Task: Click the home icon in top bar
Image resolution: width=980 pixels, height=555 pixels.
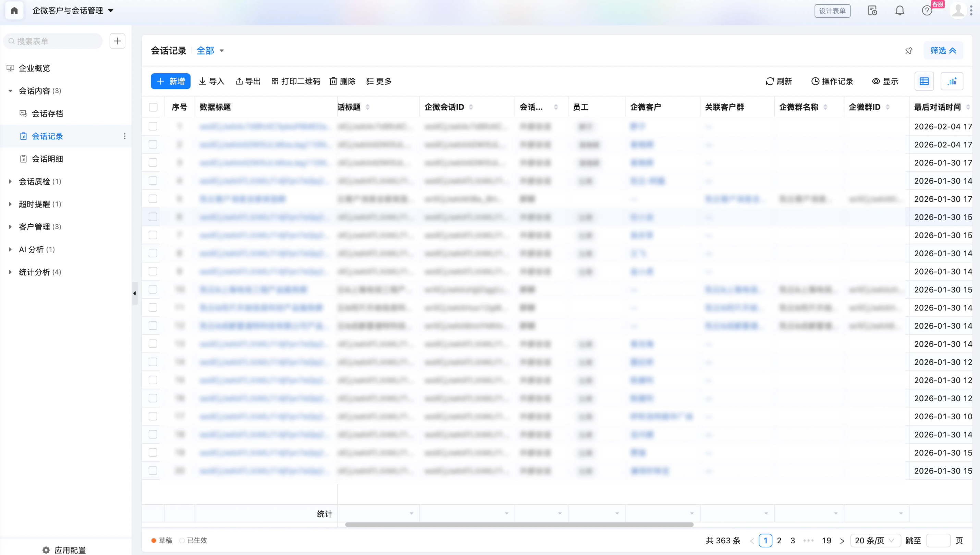Action: pos(14,10)
